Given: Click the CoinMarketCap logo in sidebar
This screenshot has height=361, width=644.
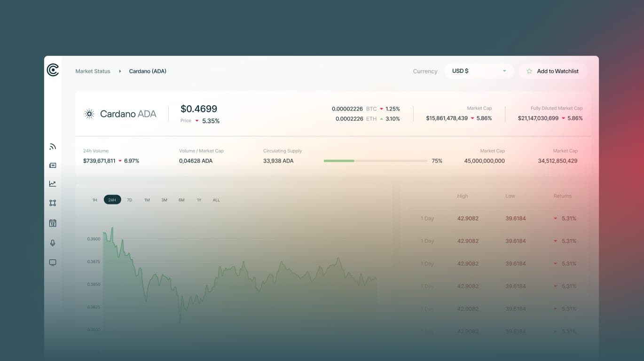Looking at the screenshot, I should 53,70.
